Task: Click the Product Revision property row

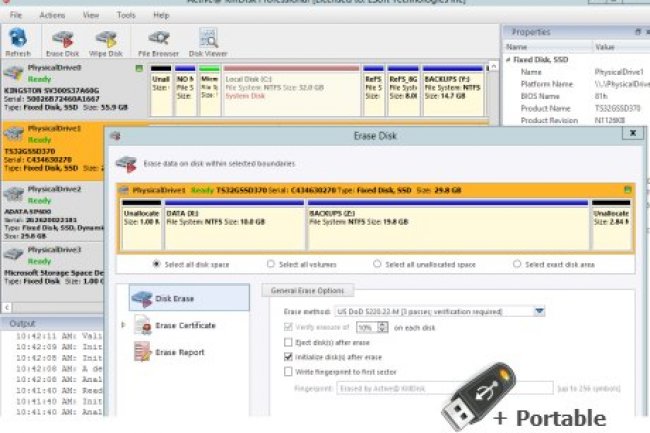Action: pos(576,121)
